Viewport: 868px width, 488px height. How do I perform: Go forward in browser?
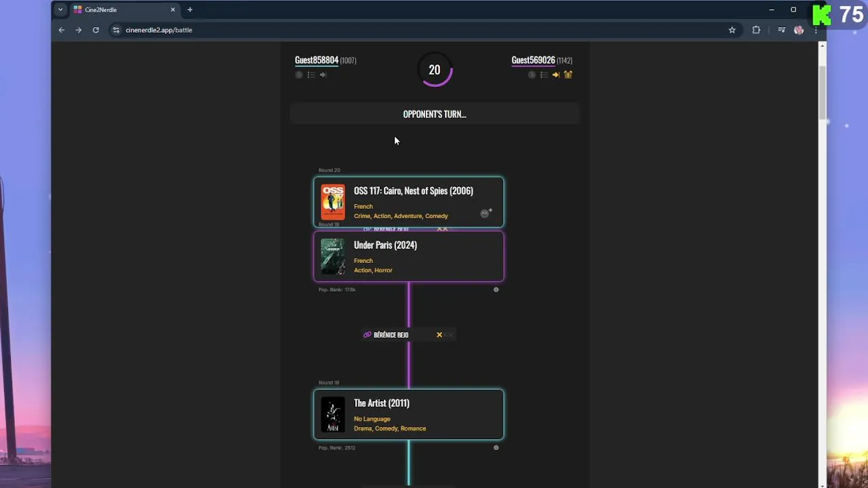pos(79,30)
